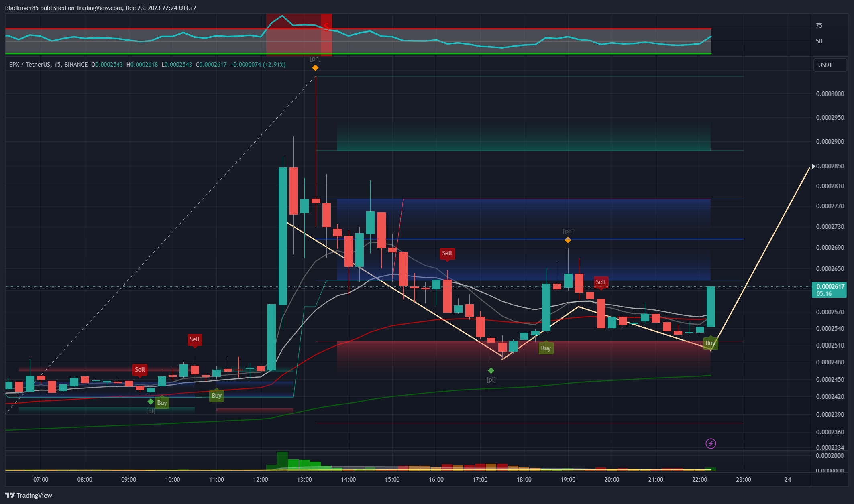The width and height of the screenshot is (854, 504).
Task: Click the 0.0003000 price axis label
Action: tap(830, 94)
